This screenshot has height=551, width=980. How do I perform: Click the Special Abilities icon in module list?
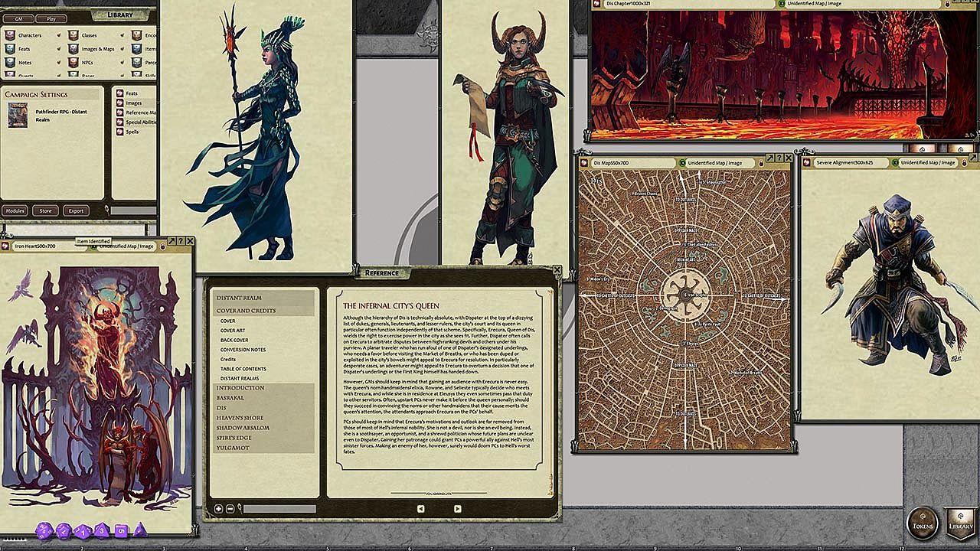(120, 122)
